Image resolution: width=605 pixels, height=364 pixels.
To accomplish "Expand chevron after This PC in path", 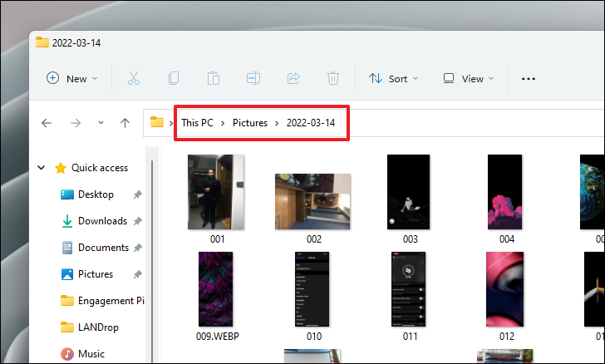I will (223, 123).
